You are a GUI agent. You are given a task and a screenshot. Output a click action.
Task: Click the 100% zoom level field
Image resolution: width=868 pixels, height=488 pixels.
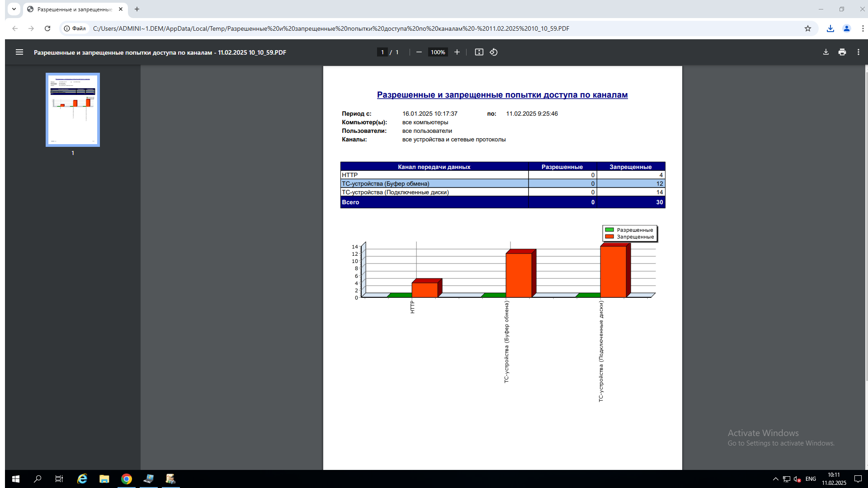tap(438, 52)
